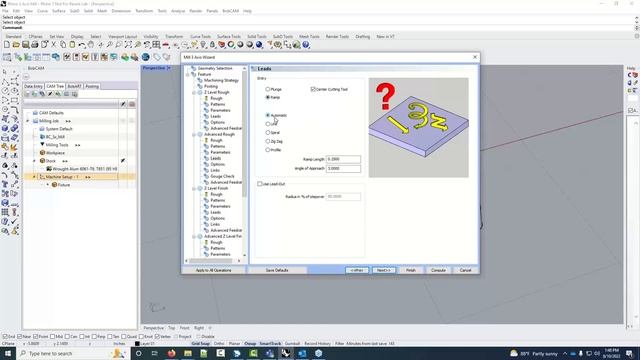Select the Text tool in left sidebar
This screenshot has height=360, width=640.
[5, 184]
